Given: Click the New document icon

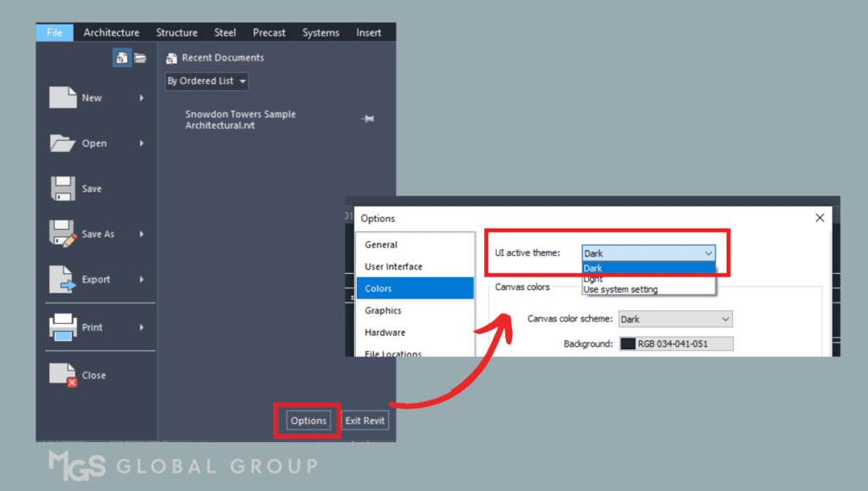Looking at the screenshot, I should 64,98.
